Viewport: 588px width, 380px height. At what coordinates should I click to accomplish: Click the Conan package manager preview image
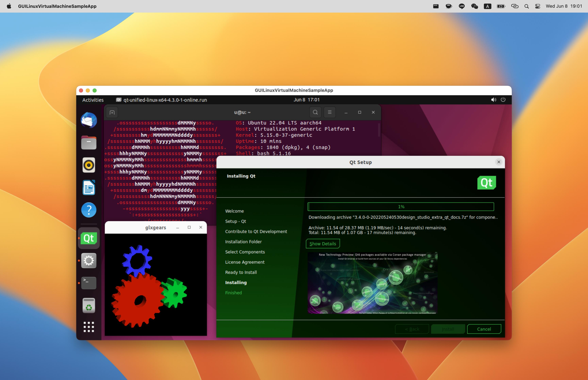[372, 283]
